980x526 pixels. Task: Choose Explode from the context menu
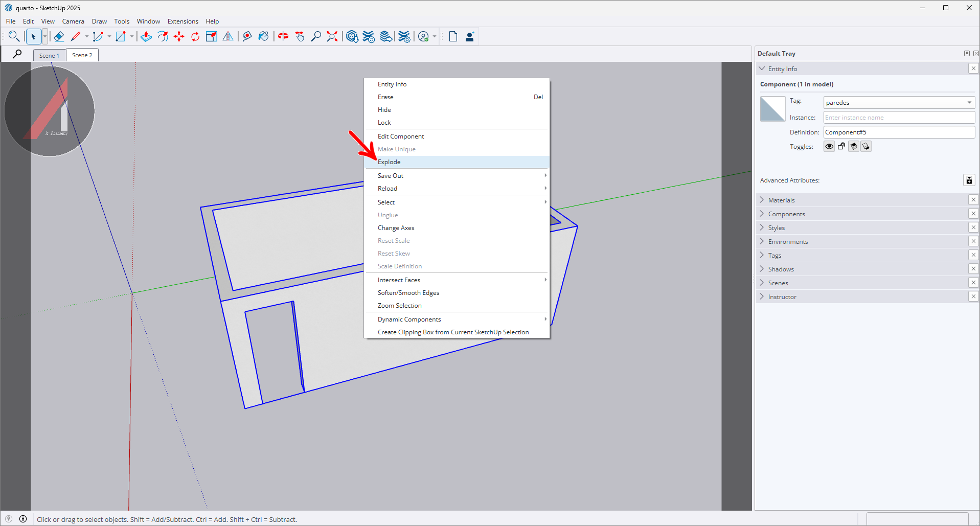pyautogui.click(x=457, y=162)
